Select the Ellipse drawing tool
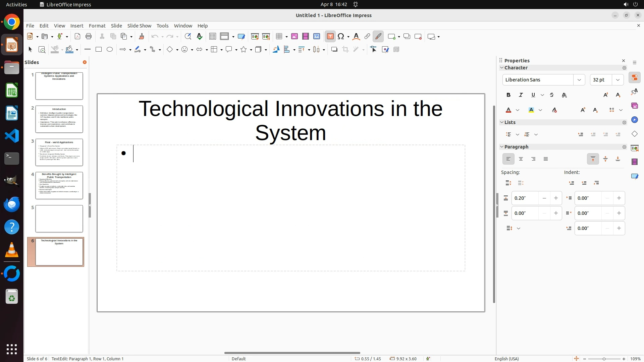 (x=110, y=50)
